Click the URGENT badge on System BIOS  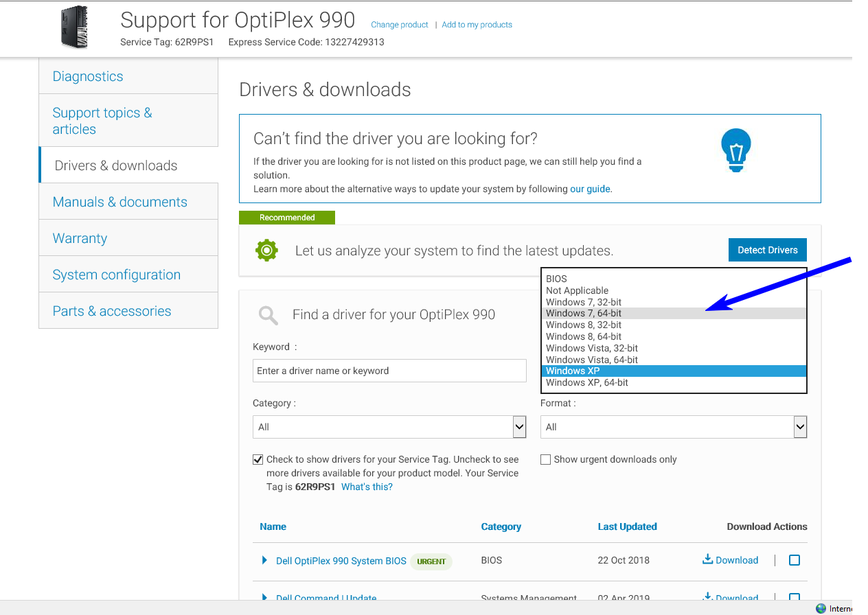(431, 561)
